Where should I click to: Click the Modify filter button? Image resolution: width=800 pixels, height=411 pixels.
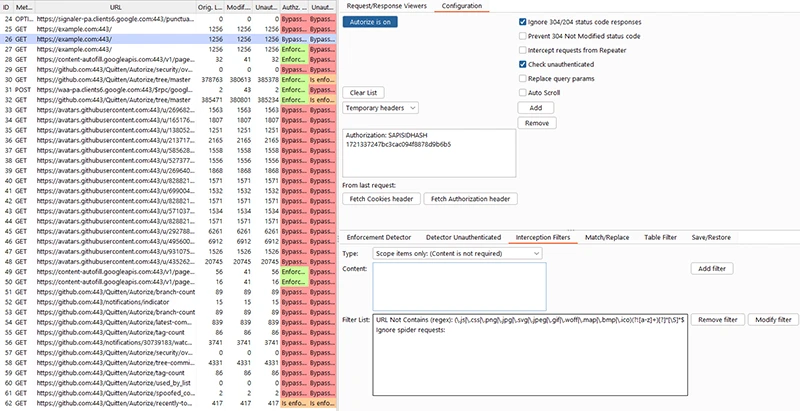click(773, 320)
